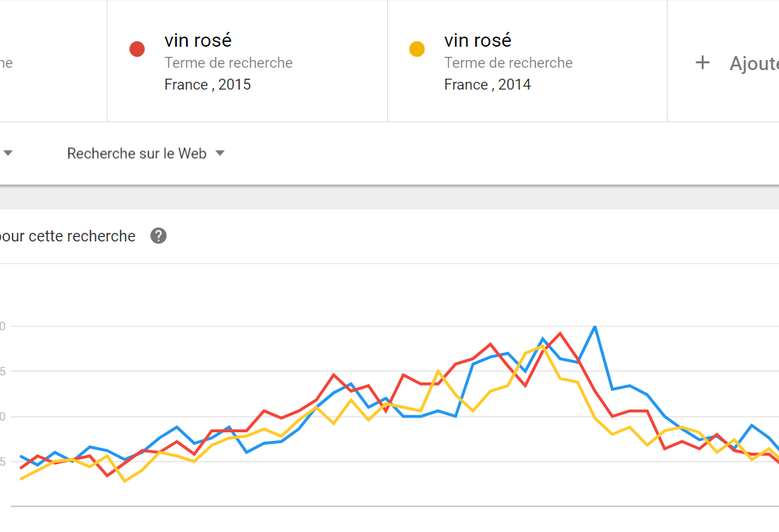The image size is (779, 532).
Task: Click Terme de recherche under 2015 term
Action: pos(228,62)
